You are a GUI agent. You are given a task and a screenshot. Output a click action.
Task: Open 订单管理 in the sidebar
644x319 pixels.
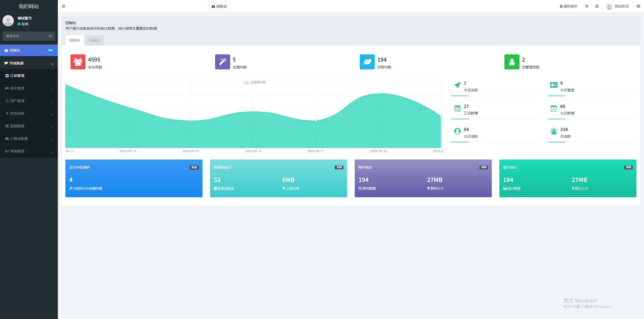pyautogui.click(x=17, y=76)
